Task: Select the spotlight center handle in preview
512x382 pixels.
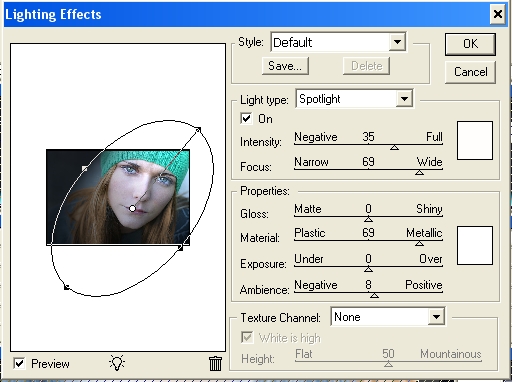Action: (132, 208)
